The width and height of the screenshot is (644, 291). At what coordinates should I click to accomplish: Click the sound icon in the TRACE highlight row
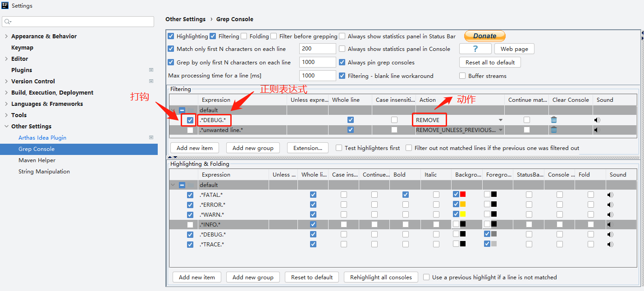coord(610,244)
